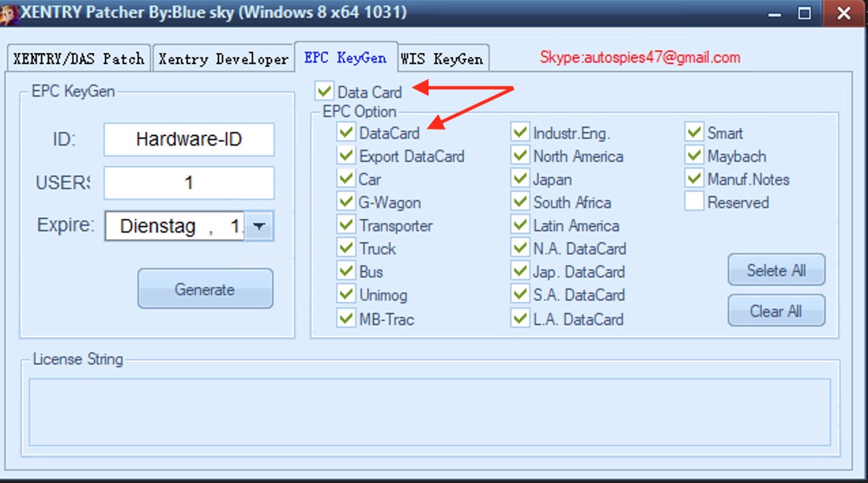Enable the Reserved checkbox
868x483 pixels.
click(x=695, y=202)
